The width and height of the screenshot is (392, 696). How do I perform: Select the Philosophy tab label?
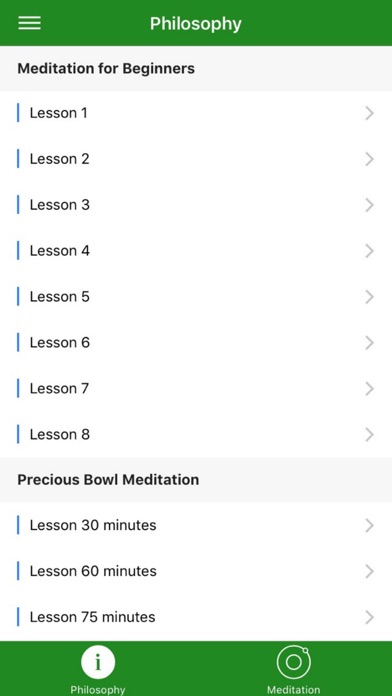[98, 690]
